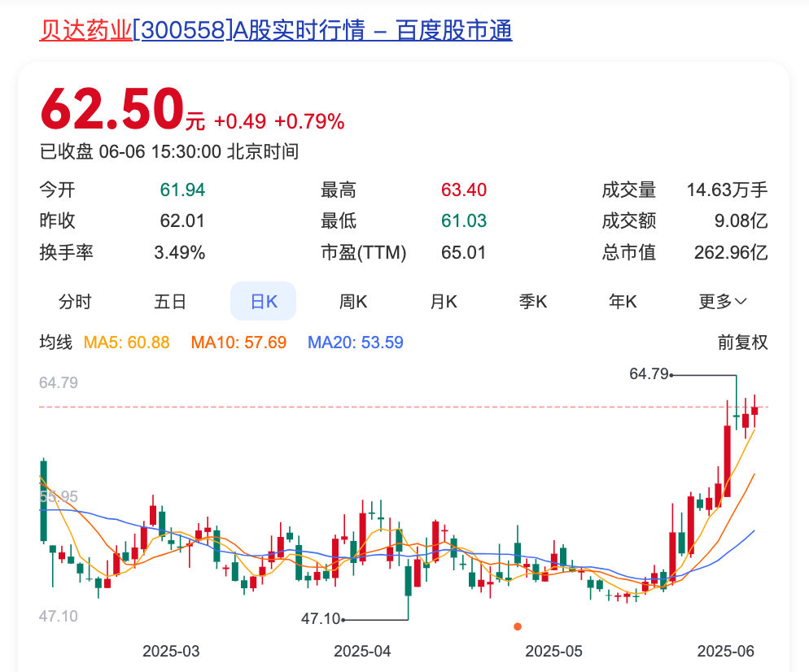Click the MA5: 60.88 indicator

point(126,343)
